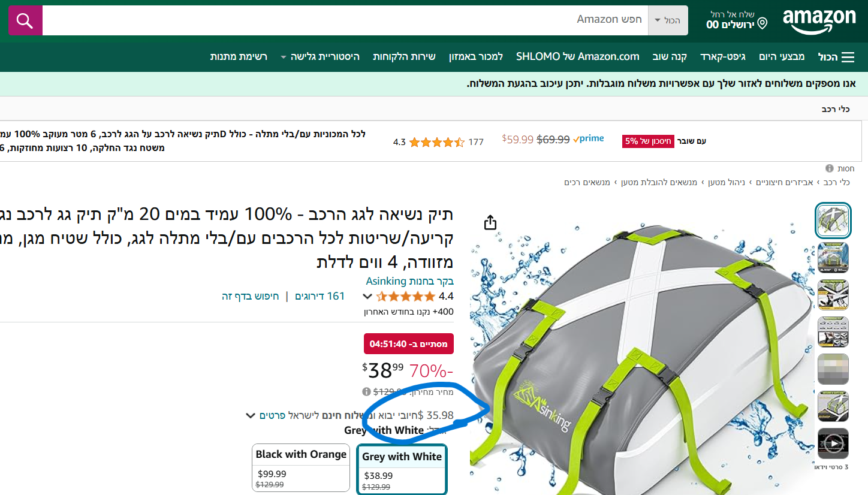Image resolution: width=868 pixels, height=495 pixels.
Task: Expand the star rating breakdown chevron
Action: [x=368, y=296]
